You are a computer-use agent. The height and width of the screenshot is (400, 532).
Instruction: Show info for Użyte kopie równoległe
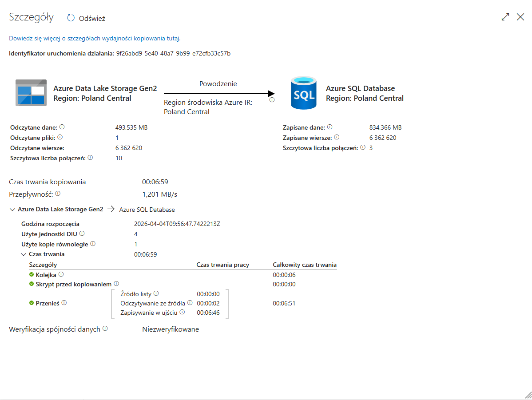(x=93, y=244)
